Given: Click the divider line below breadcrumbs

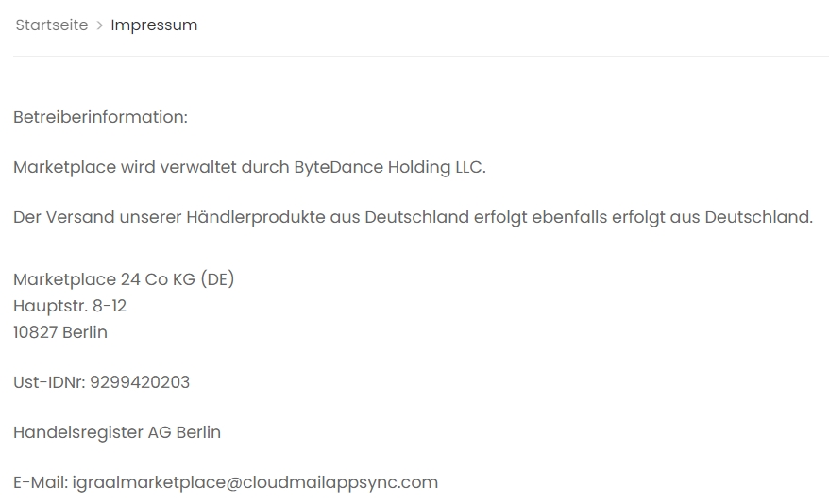Looking at the screenshot, I should click(421, 56).
